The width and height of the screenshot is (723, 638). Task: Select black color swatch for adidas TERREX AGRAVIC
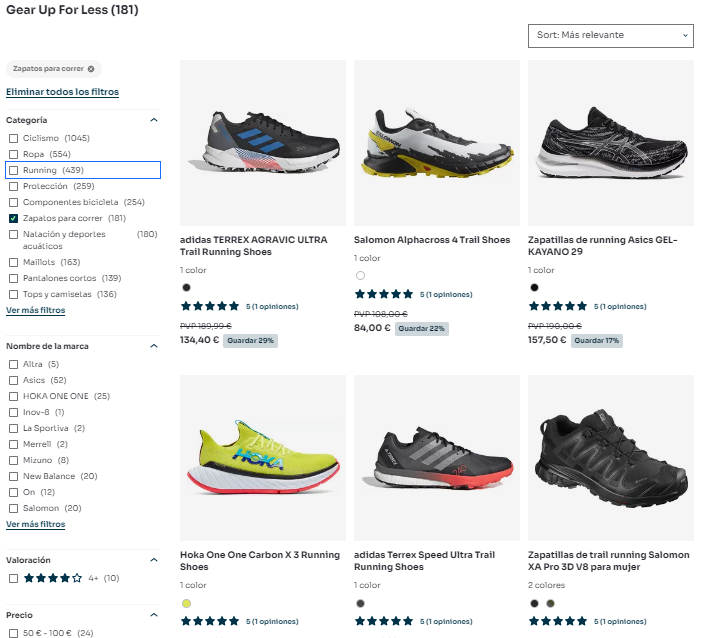click(186, 288)
